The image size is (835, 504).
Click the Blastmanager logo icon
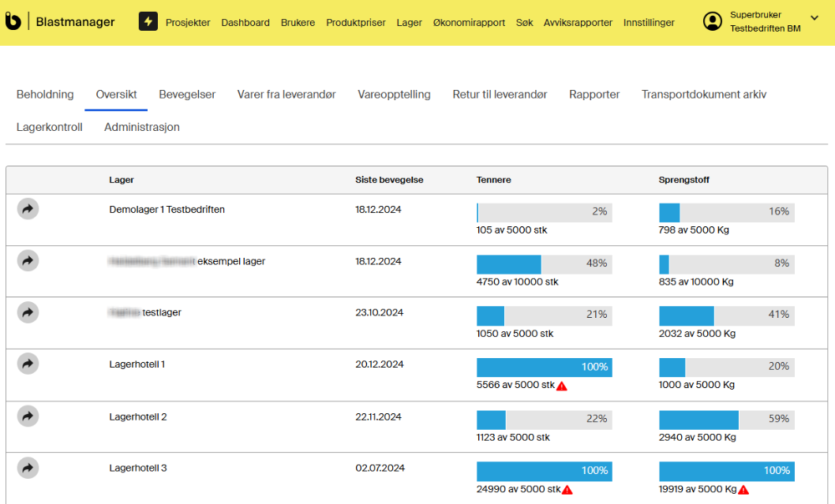click(13, 22)
